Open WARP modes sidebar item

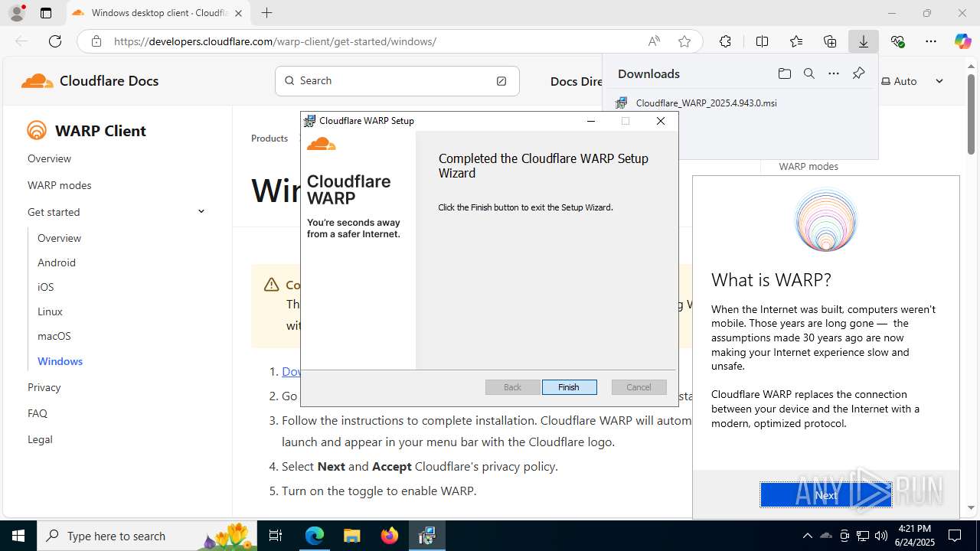click(x=59, y=185)
